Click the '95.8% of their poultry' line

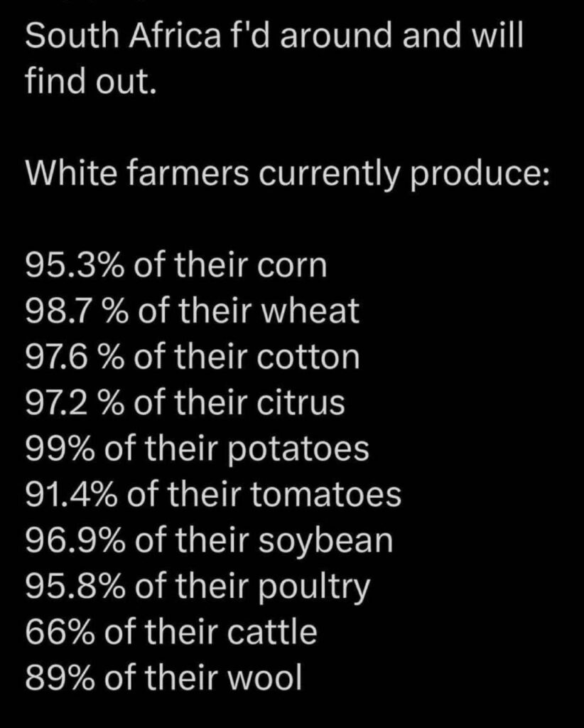pos(198,587)
